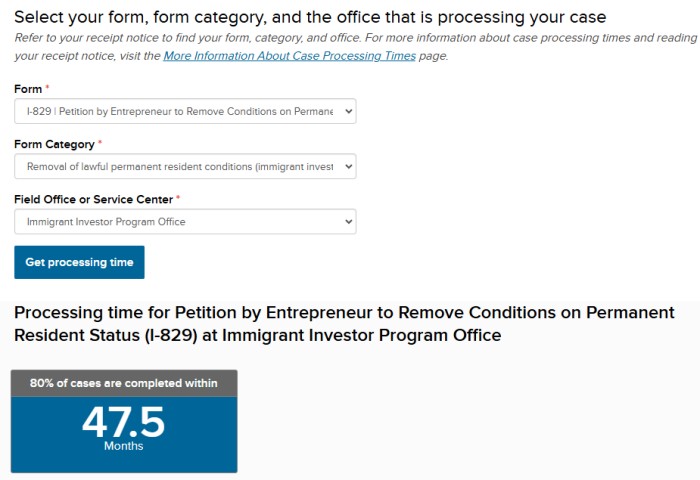This screenshot has height=480, width=700.
Task: Click the chevron arrow on Form select
Action: (348, 112)
